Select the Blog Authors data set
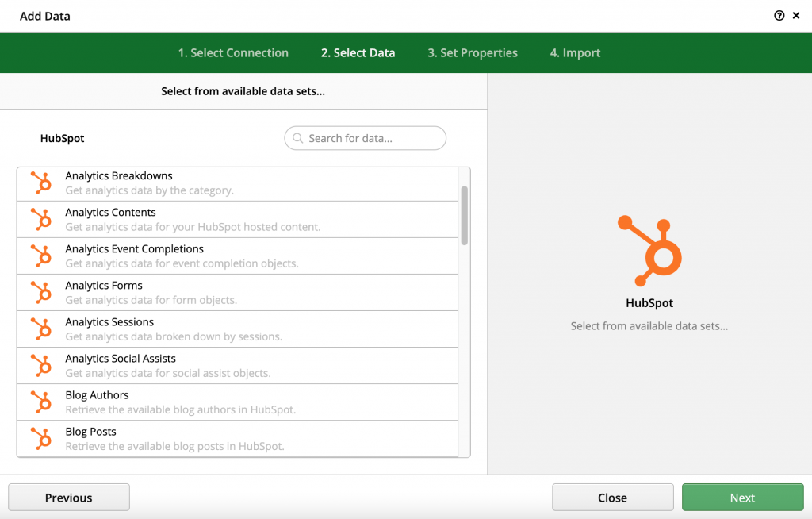Viewport: 812px width, 519px height. (x=238, y=402)
